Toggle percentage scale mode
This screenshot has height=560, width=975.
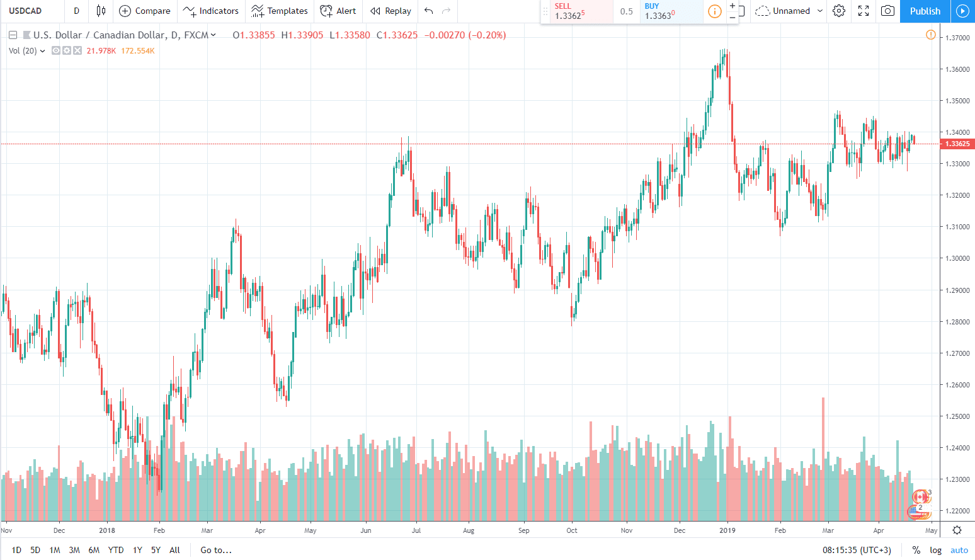pos(916,550)
